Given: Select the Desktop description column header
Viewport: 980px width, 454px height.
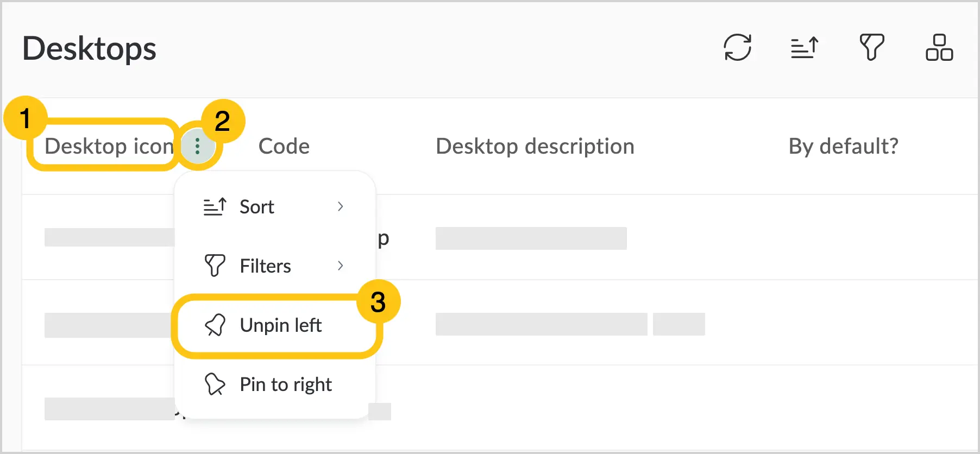Looking at the screenshot, I should tap(535, 146).
